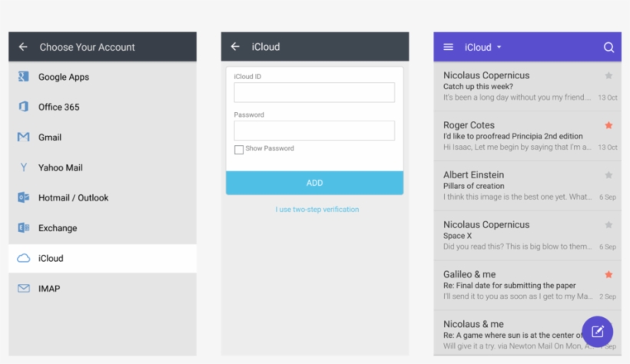
Task: Open Pillars of creation email
Action: pyautogui.click(x=527, y=186)
